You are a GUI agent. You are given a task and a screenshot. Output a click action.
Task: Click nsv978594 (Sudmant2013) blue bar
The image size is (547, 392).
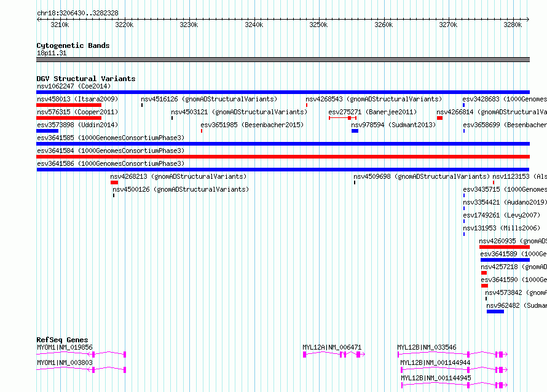coord(355,131)
